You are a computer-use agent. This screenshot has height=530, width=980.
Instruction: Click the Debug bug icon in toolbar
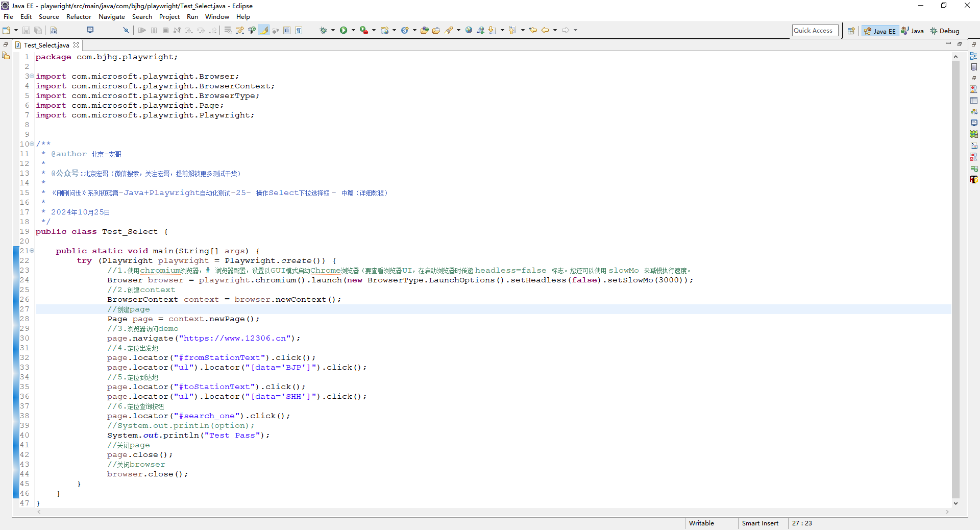(x=323, y=31)
